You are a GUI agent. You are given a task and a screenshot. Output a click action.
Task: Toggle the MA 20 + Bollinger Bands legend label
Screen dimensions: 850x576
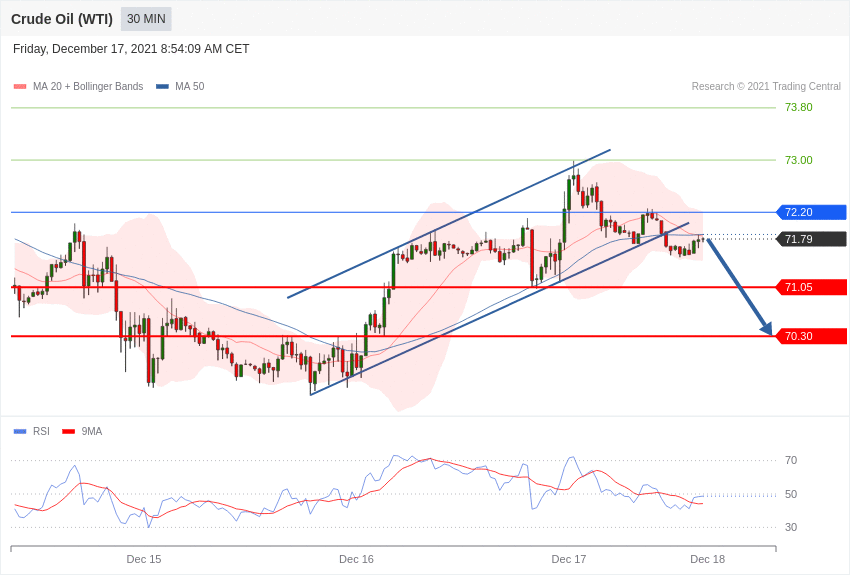[x=88, y=87]
